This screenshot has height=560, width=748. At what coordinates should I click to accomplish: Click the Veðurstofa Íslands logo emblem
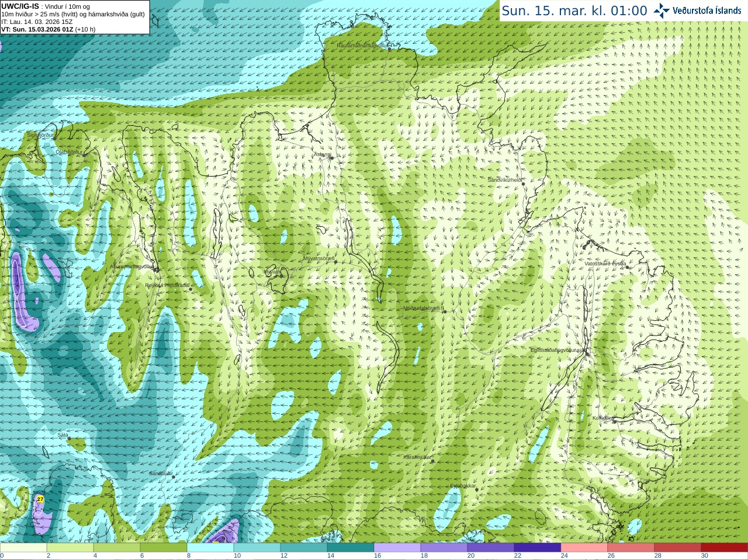coord(662,10)
